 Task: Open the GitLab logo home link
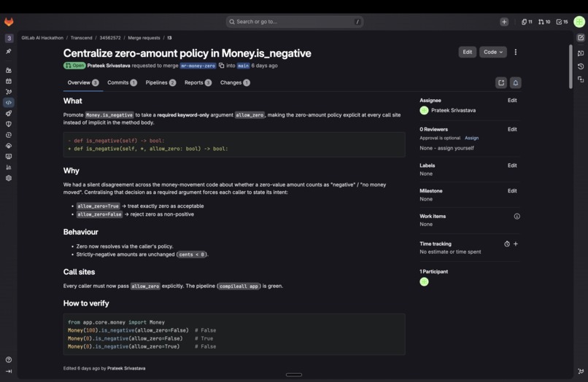[9, 22]
